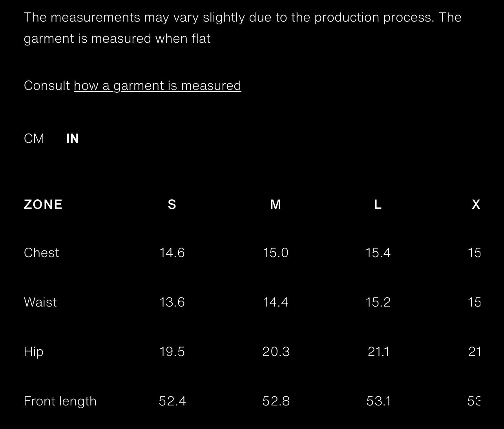504x429 pixels.
Task: Select the L size column header
Action: click(378, 204)
